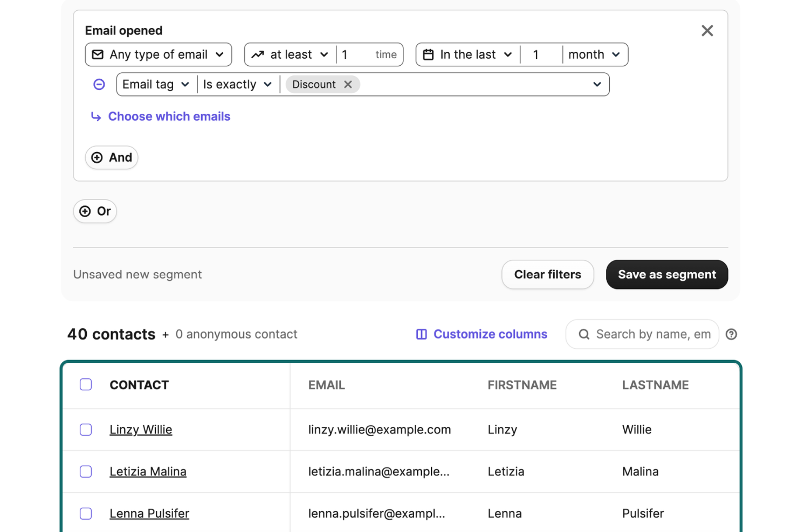
Task: Click the Save as segment button
Action: pyautogui.click(x=666, y=274)
